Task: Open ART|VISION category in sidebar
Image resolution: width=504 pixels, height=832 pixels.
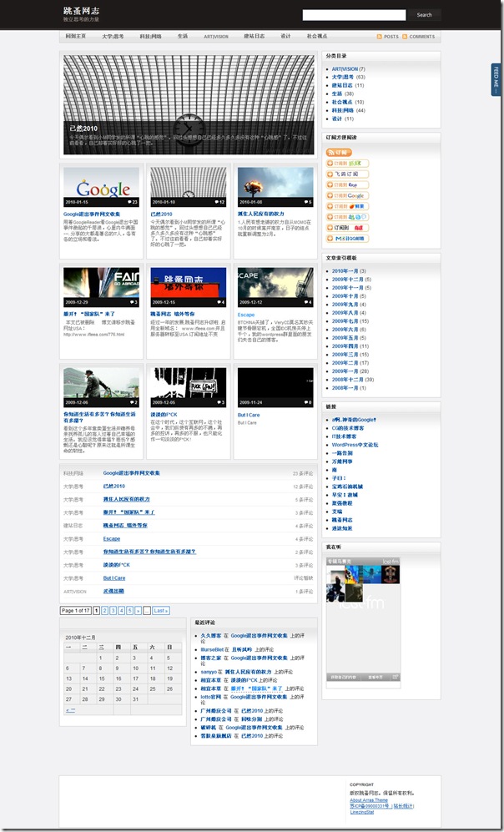Action: (x=345, y=69)
